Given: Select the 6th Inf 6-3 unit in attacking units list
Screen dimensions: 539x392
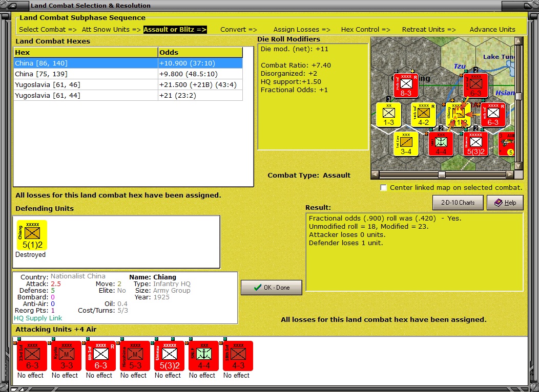Looking at the screenshot, I should point(101,356).
